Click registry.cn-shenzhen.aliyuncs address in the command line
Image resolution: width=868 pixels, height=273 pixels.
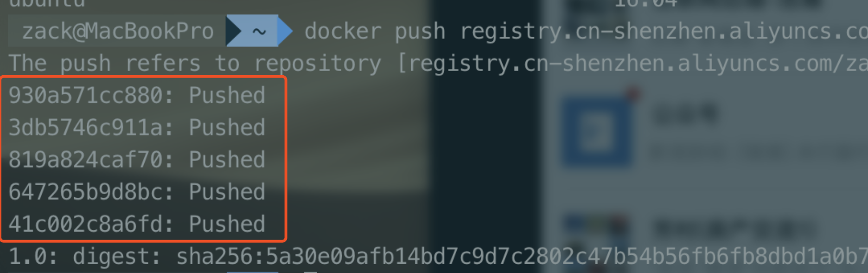click(664, 32)
